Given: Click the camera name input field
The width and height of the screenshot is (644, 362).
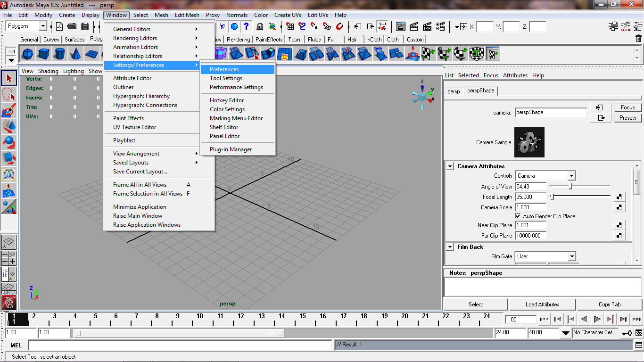Looking at the screenshot, I should click(551, 113).
